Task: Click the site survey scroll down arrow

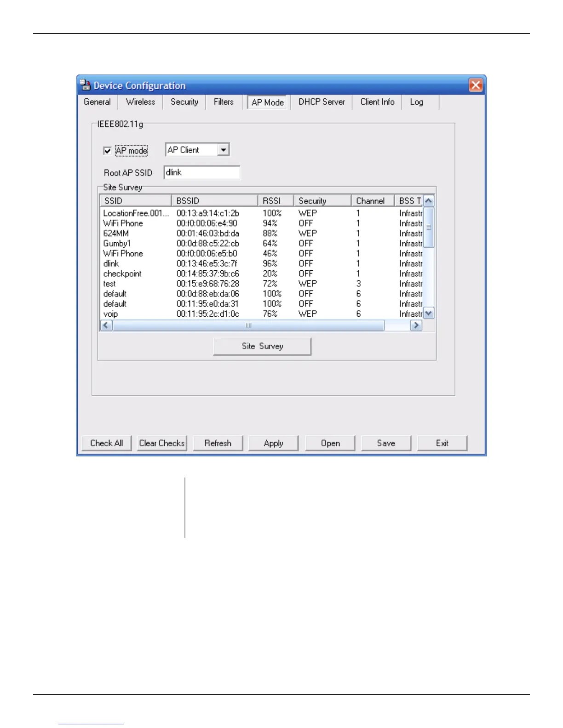Action: (x=429, y=313)
